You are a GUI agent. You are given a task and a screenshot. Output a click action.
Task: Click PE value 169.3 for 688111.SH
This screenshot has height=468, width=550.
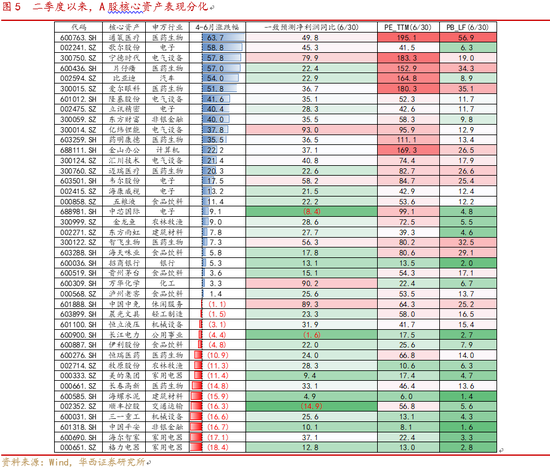click(408, 150)
